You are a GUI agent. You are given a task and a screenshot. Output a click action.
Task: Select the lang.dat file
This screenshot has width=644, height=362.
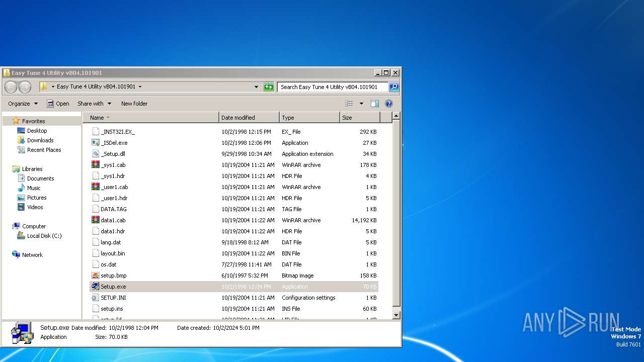111,242
